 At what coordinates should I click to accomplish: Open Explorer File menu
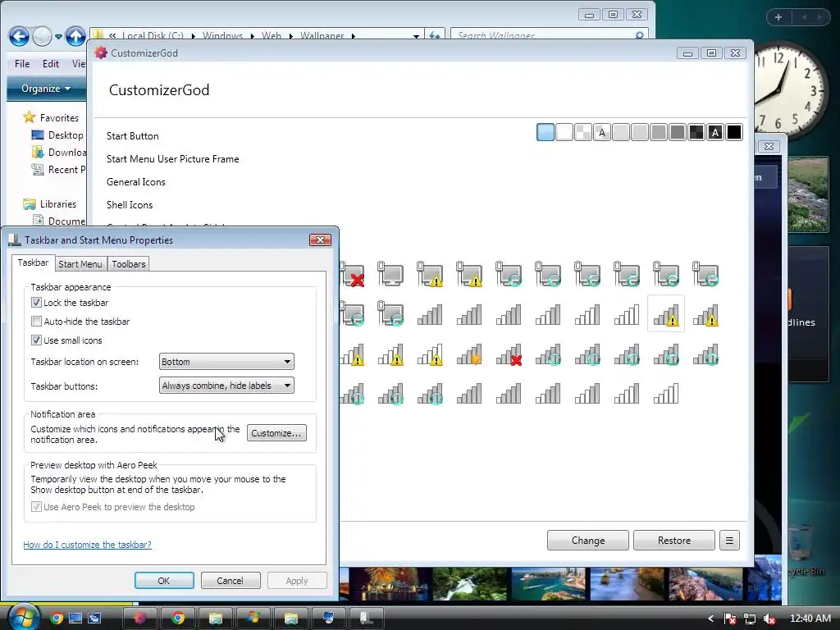[22, 64]
